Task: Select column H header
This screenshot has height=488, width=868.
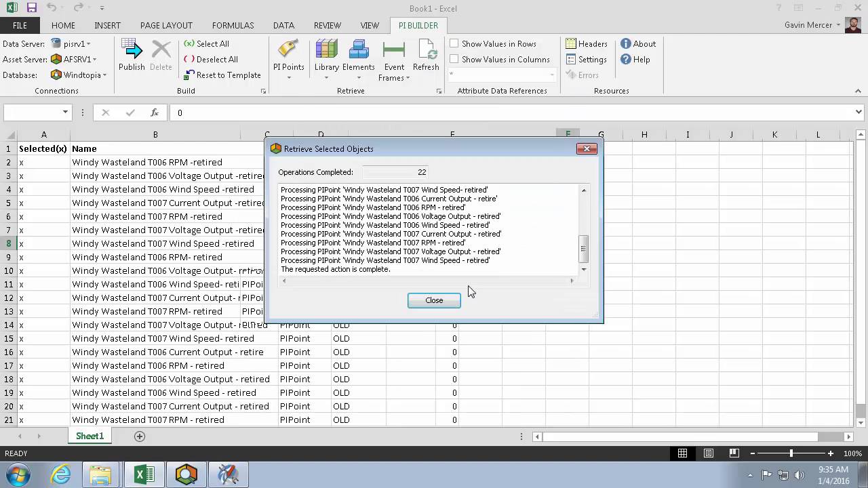Action: (644, 135)
